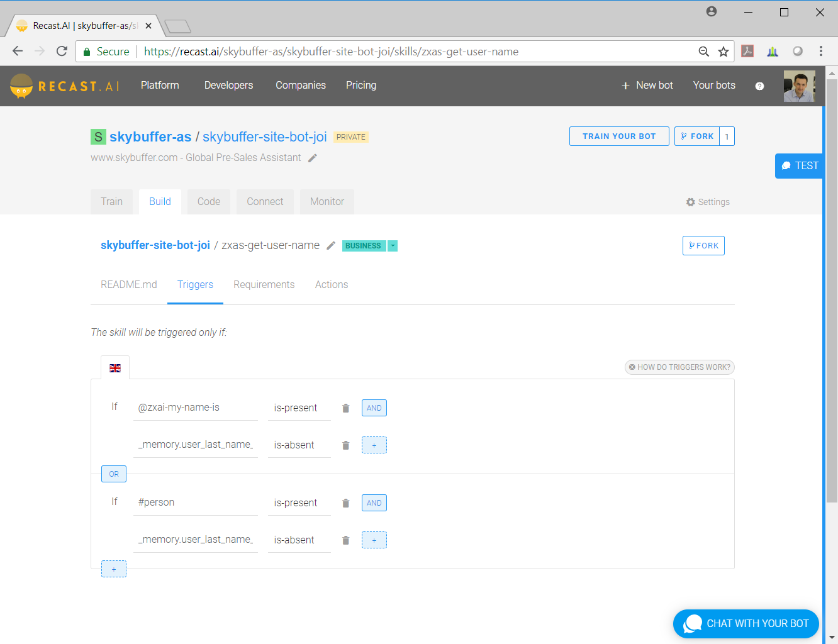This screenshot has height=644, width=838.
Task: Click the grey circle extension icon
Action: point(798,52)
